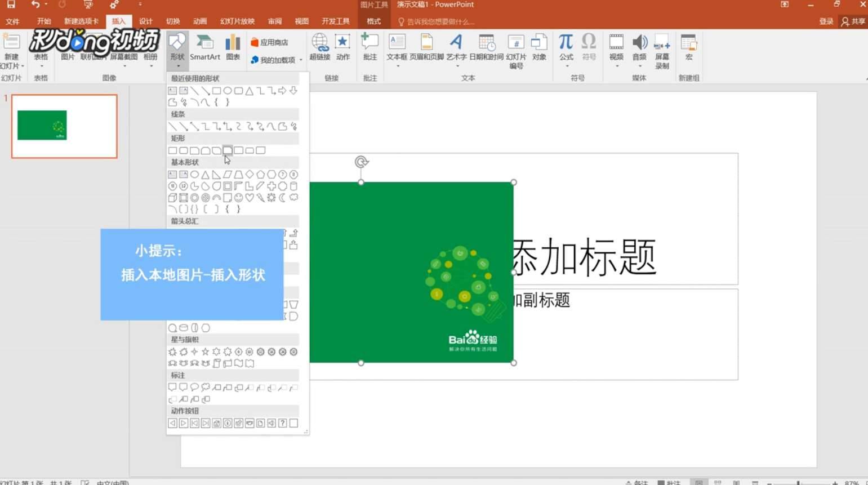
Task: Expand the Video dropdown
Action: point(616,66)
